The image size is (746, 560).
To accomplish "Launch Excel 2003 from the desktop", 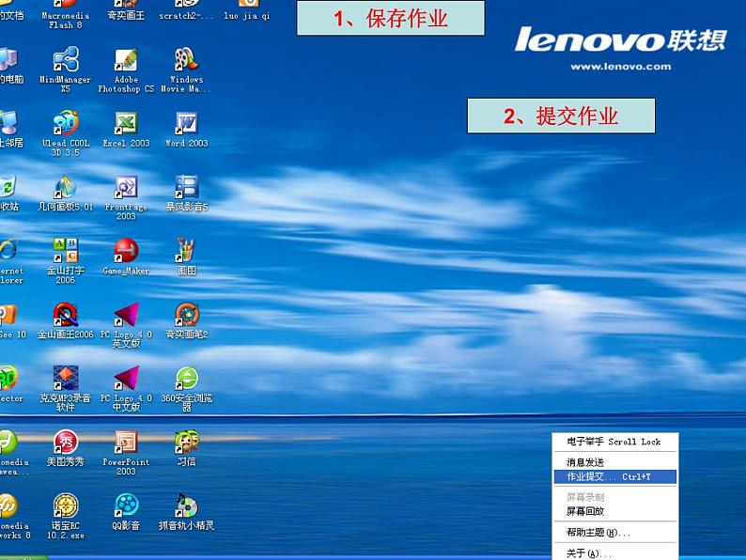I will [x=126, y=125].
